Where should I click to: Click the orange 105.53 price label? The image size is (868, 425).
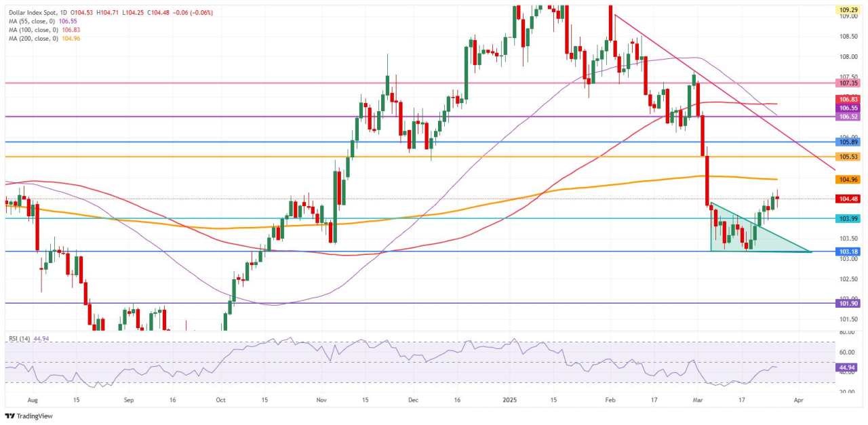pyautogui.click(x=848, y=157)
